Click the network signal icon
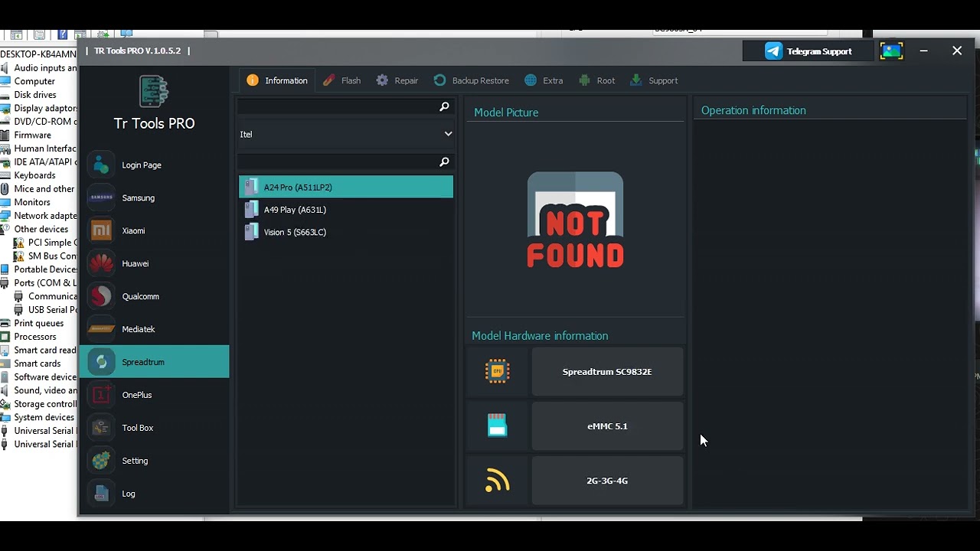The image size is (980, 551). [498, 481]
